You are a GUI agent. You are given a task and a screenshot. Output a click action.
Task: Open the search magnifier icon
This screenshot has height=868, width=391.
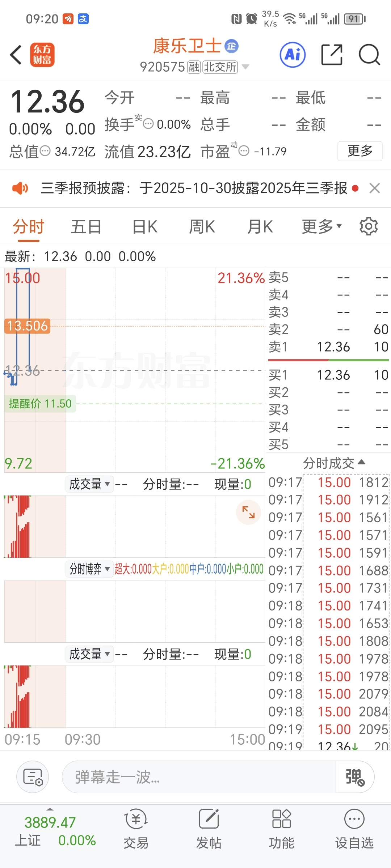pyautogui.click(x=369, y=55)
